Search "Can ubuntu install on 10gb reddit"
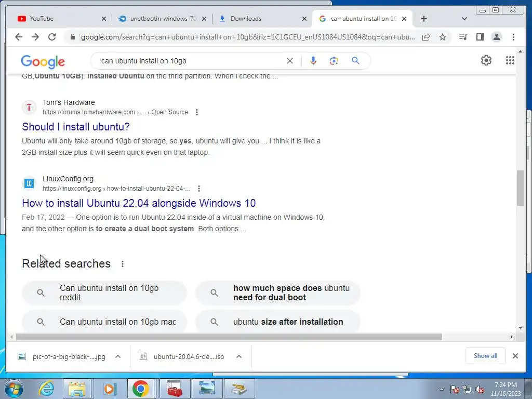Image resolution: width=532 pixels, height=399 pixels. 104,293
